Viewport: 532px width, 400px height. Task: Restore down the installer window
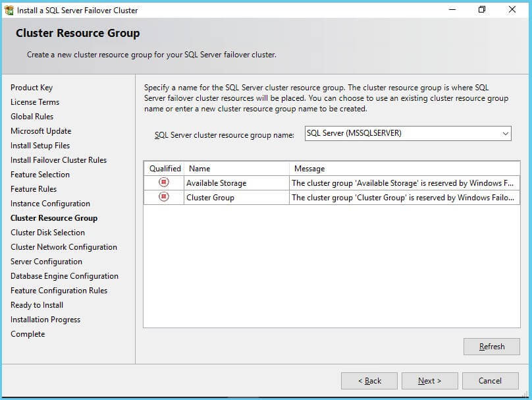(482, 10)
